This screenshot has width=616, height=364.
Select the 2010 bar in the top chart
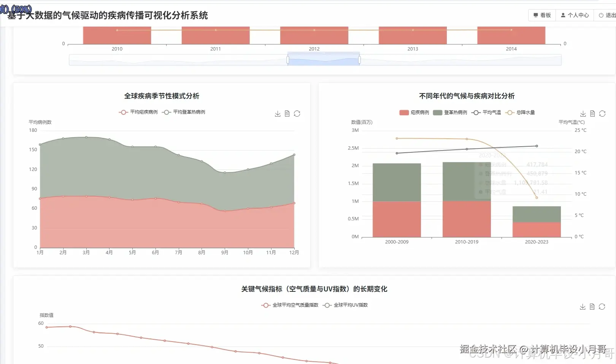point(117,35)
